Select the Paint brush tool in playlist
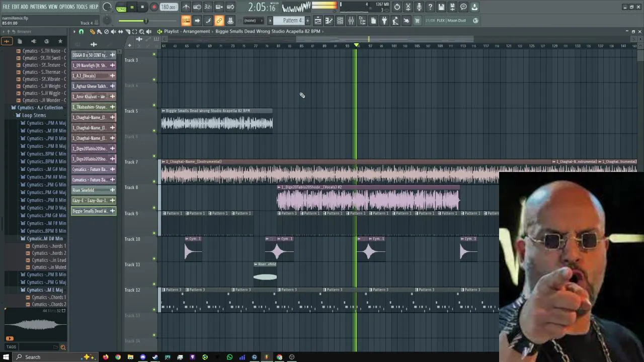The height and width of the screenshot is (362, 644). coord(99,32)
